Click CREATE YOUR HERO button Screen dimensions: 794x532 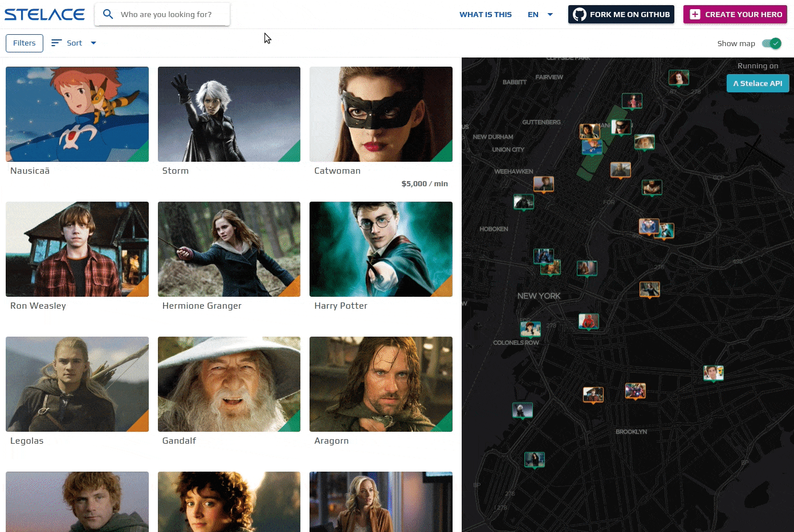pos(735,14)
